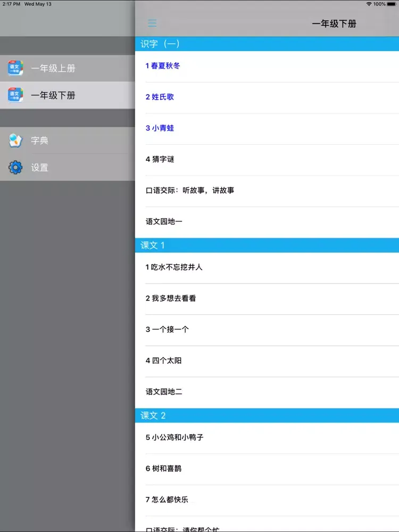Click the 字典 dictionary icon

pyautogui.click(x=15, y=140)
